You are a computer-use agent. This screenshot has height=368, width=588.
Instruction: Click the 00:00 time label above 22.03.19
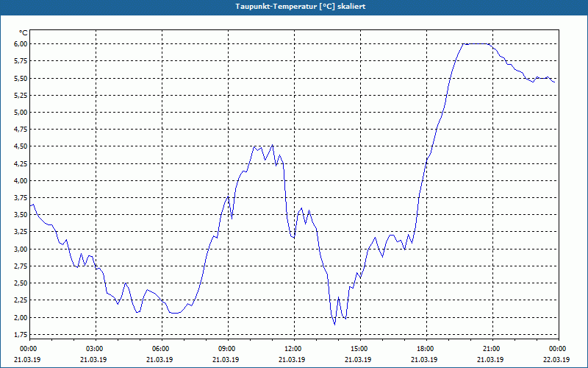pos(559,349)
